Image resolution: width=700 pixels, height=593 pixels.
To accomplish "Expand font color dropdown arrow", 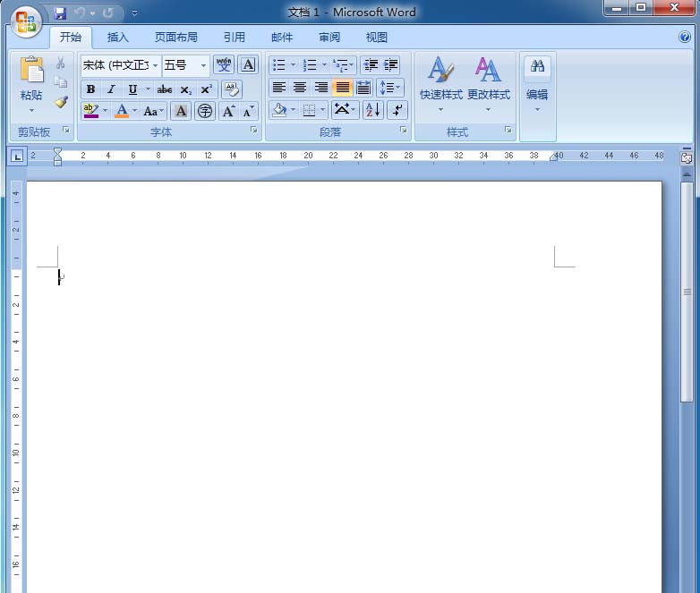I will 134,111.
